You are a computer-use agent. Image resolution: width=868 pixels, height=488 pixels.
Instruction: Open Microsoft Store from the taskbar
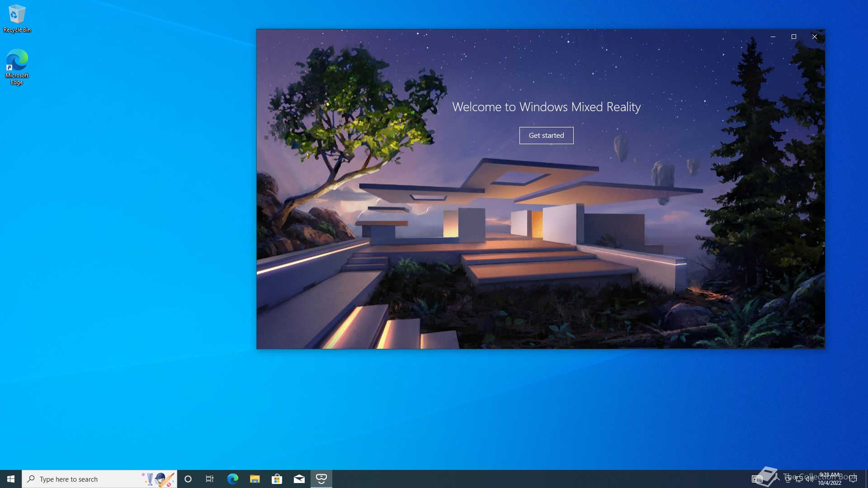[277, 479]
